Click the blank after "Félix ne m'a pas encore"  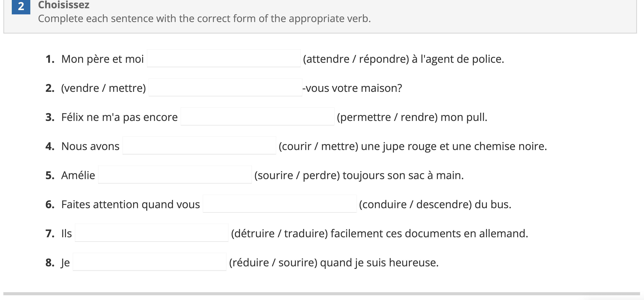tap(257, 116)
